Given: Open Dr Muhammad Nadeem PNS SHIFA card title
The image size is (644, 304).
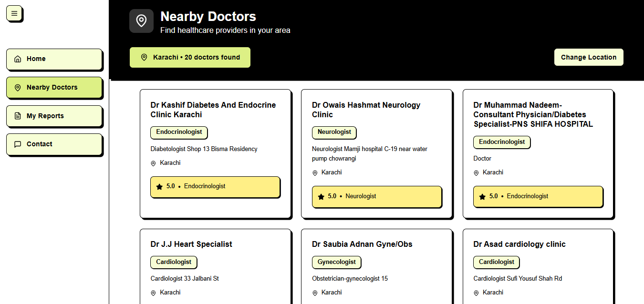Looking at the screenshot, I should point(533,114).
